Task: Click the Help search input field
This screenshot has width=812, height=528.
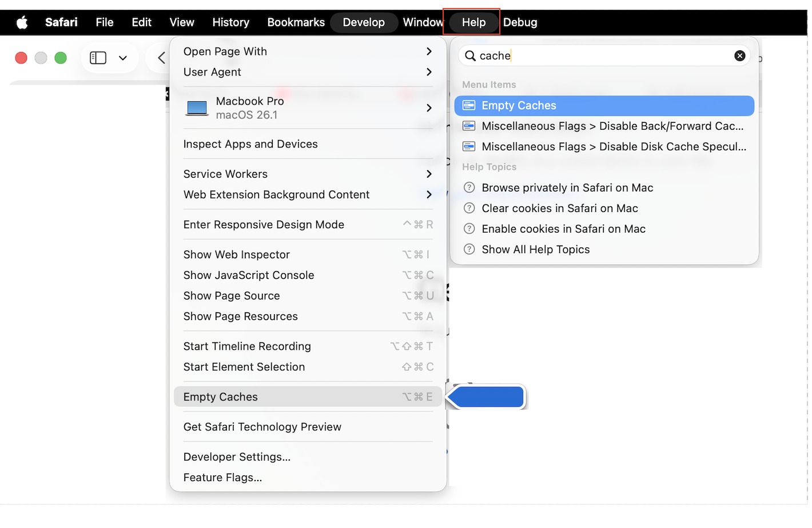Action: click(x=604, y=55)
